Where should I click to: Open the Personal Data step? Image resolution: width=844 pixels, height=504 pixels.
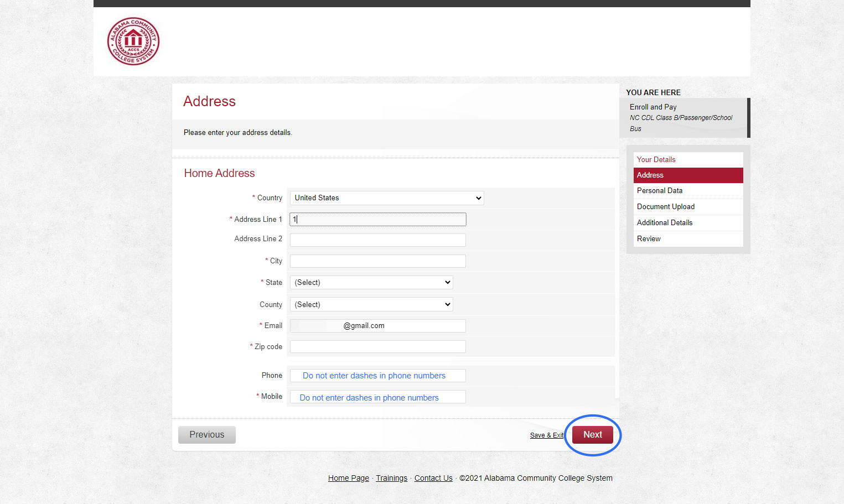tap(688, 191)
